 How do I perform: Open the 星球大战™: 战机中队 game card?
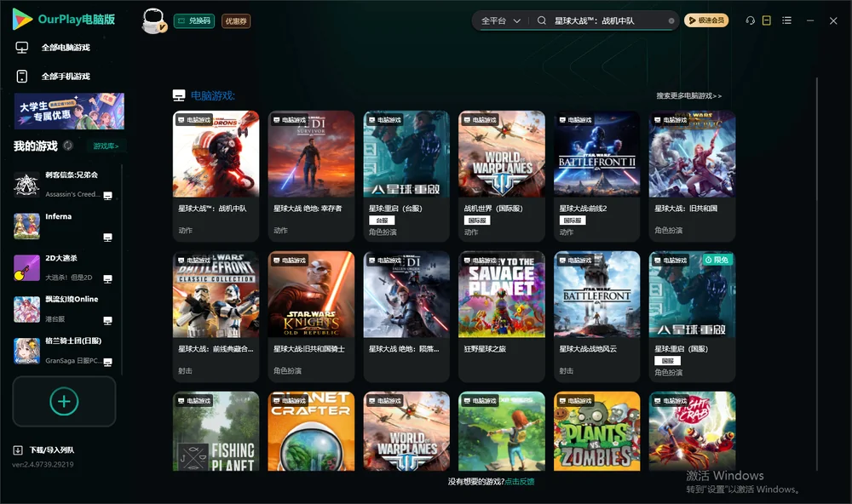(x=216, y=176)
